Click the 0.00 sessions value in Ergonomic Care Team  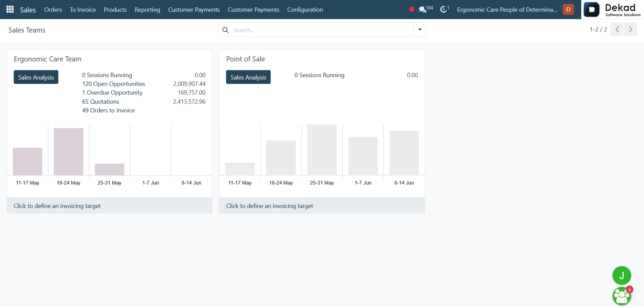click(200, 75)
